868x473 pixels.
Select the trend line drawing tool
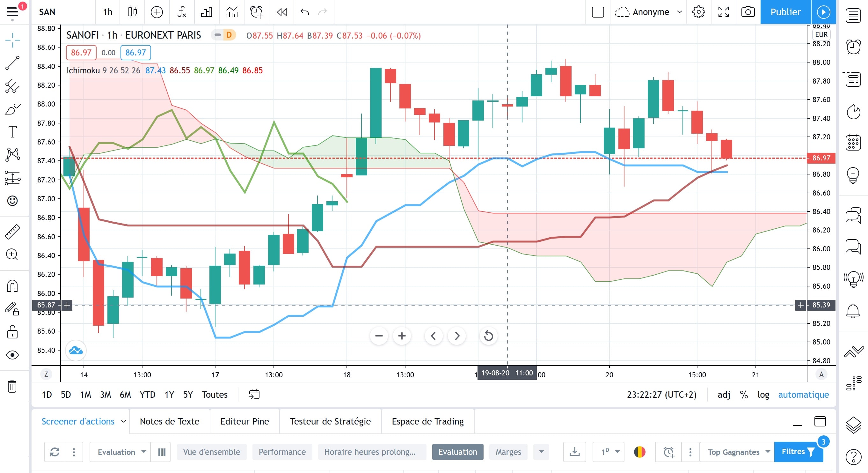[12, 63]
